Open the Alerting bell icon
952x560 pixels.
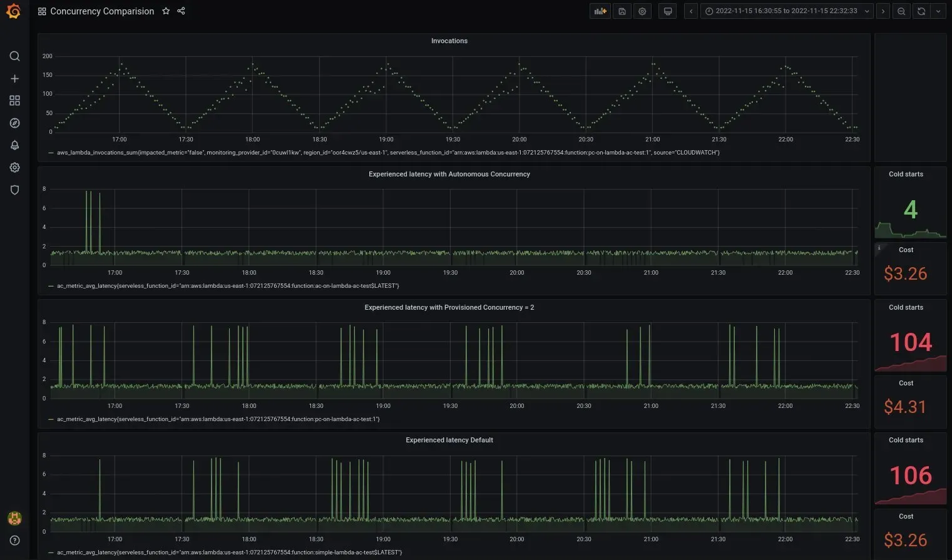14,145
